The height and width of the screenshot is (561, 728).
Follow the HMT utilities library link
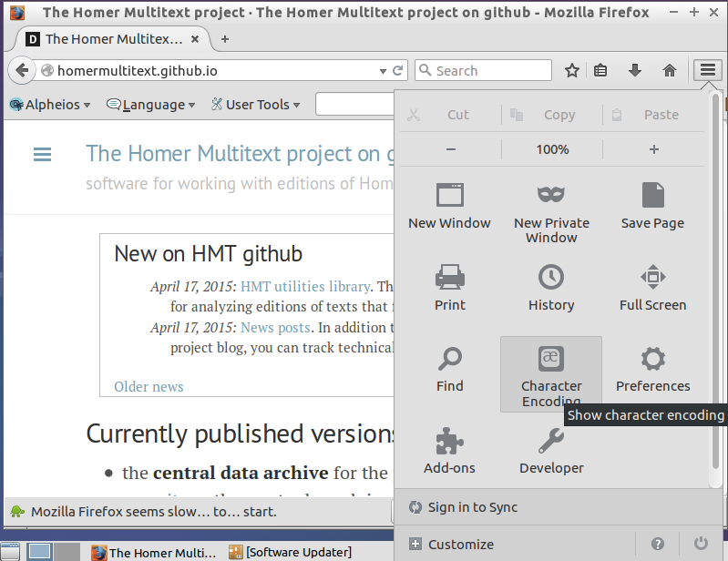click(x=305, y=286)
